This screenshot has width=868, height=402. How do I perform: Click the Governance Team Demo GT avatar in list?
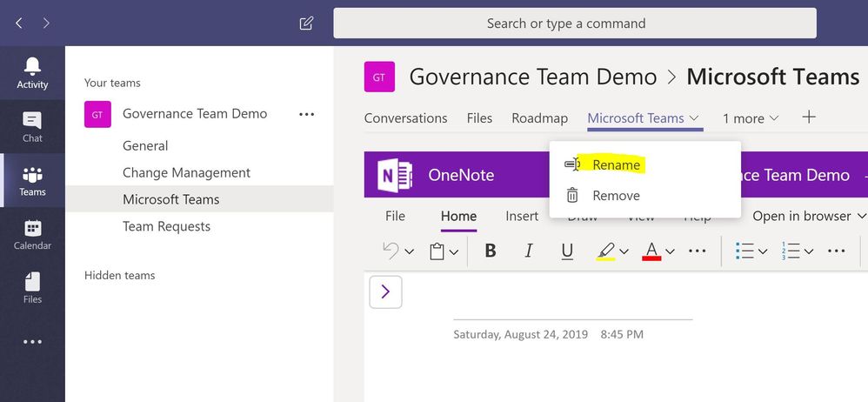tap(97, 114)
